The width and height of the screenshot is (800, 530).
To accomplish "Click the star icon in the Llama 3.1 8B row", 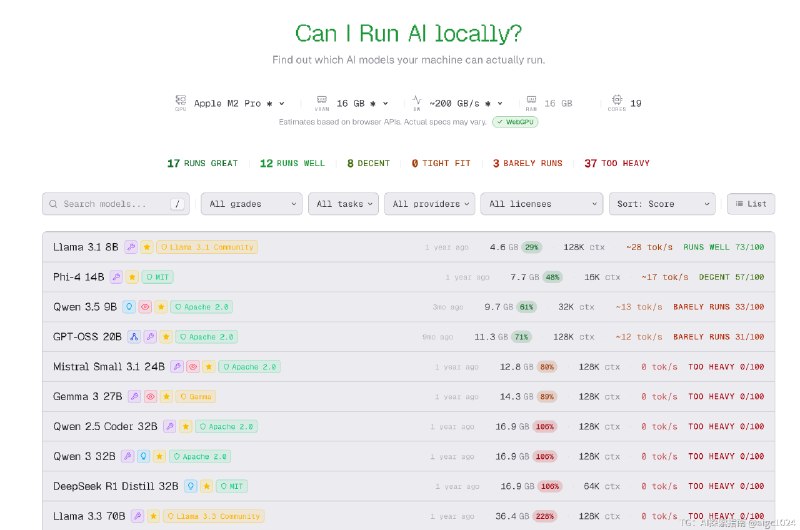I will tap(147, 247).
